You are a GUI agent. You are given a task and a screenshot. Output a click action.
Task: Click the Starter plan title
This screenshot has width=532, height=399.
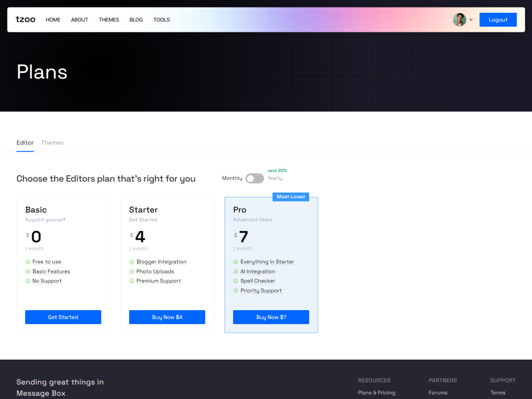(x=143, y=210)
